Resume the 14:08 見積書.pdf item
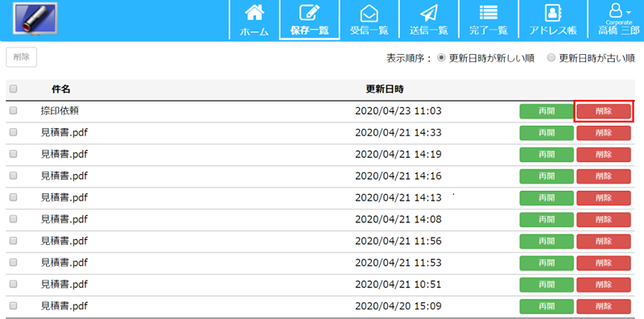The width and height of the screenshot is (644, 319). [x=547, y=220]
